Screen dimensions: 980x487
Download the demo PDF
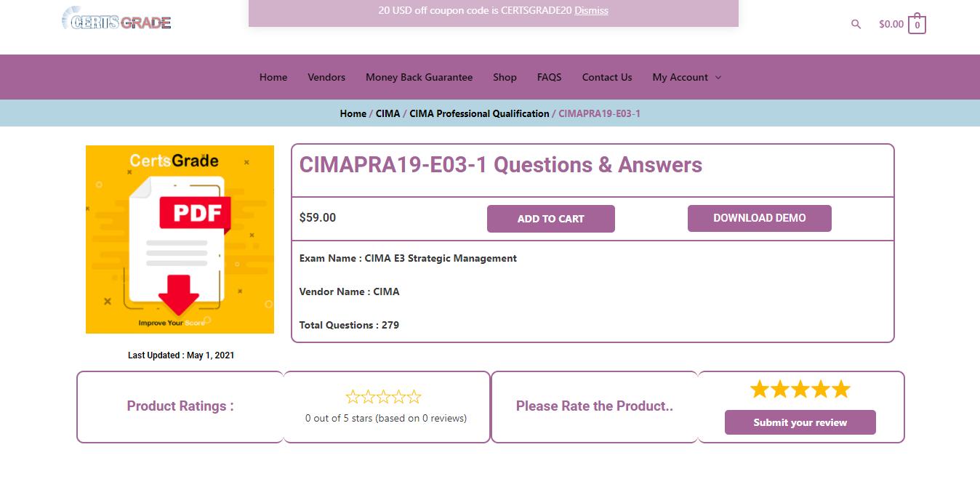(759, 218)
